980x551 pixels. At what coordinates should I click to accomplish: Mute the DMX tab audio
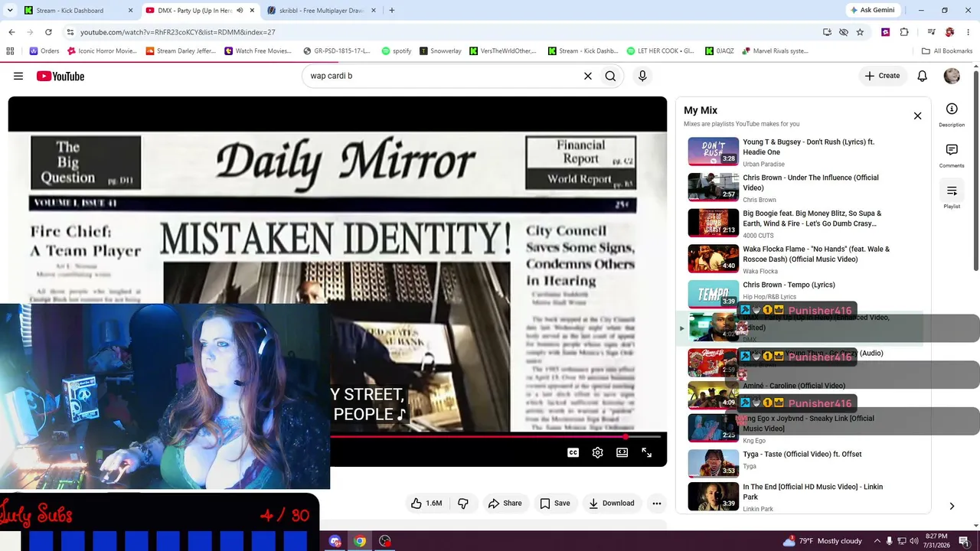click(x=240, y=11)
